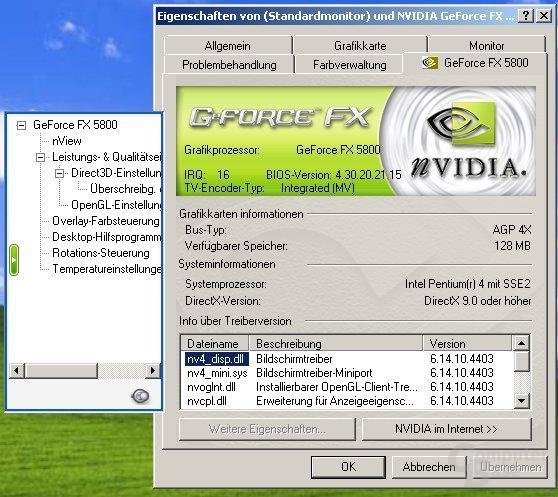The height and width of the screenshot is (497, 558).
Task: Click the NVIDIA icon on GeForce FX 5800 tab
Action: (x=430, y=63)
